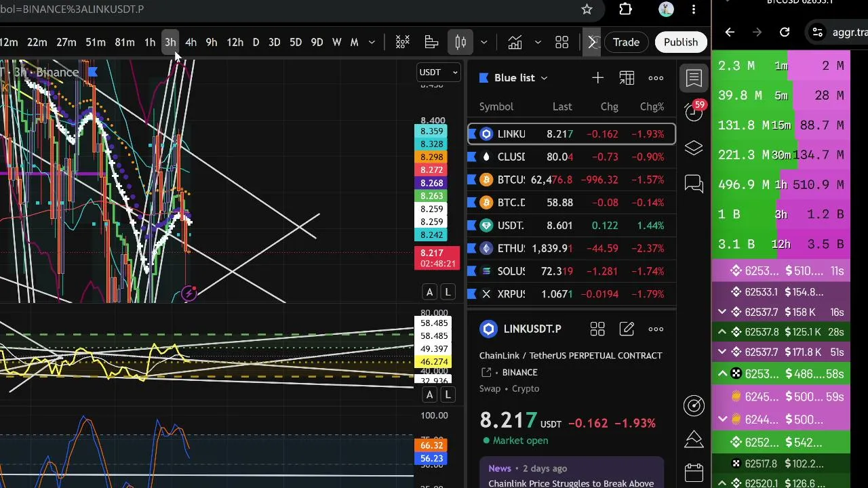Select the Candles chart style

(460, 43)
